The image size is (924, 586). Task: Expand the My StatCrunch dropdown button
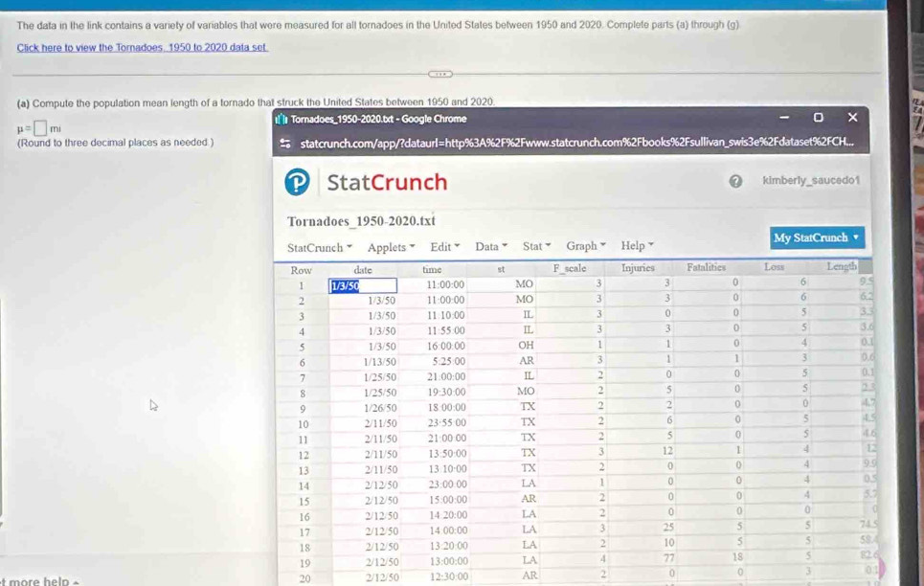[x=817, y=237]
